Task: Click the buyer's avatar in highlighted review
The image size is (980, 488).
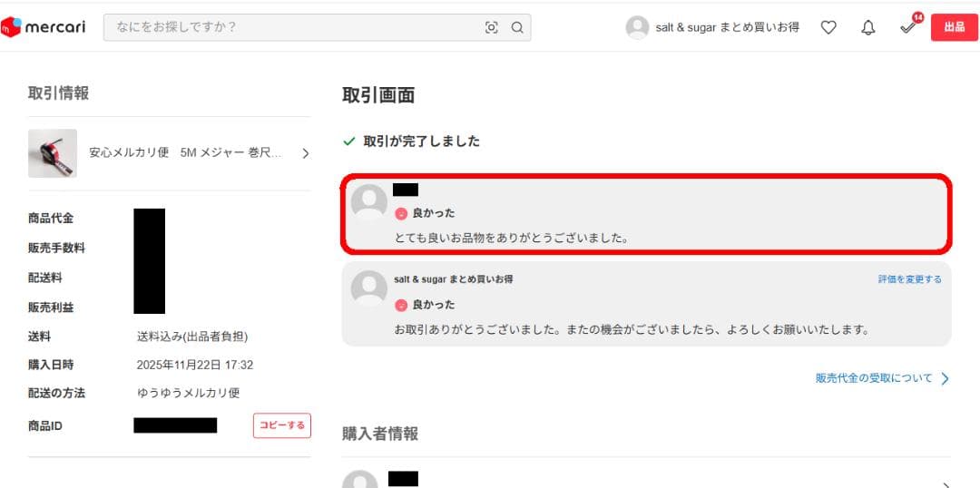Action: 368,201
